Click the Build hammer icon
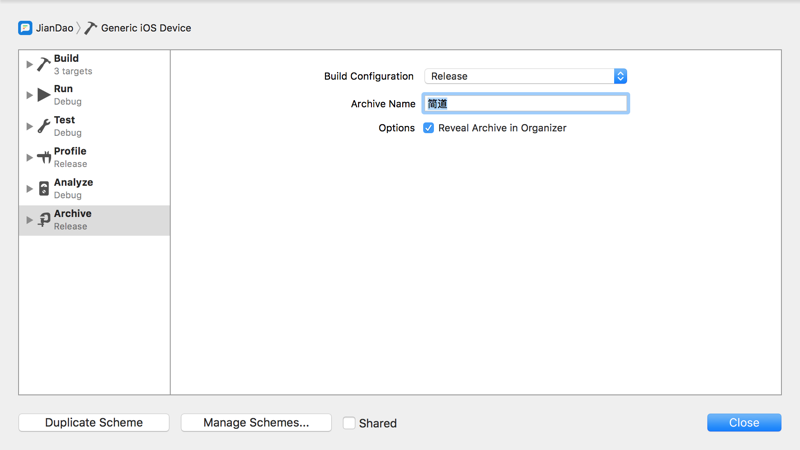Image resolution: width=800 pixels, height=450 pixels. click(44, 64)
